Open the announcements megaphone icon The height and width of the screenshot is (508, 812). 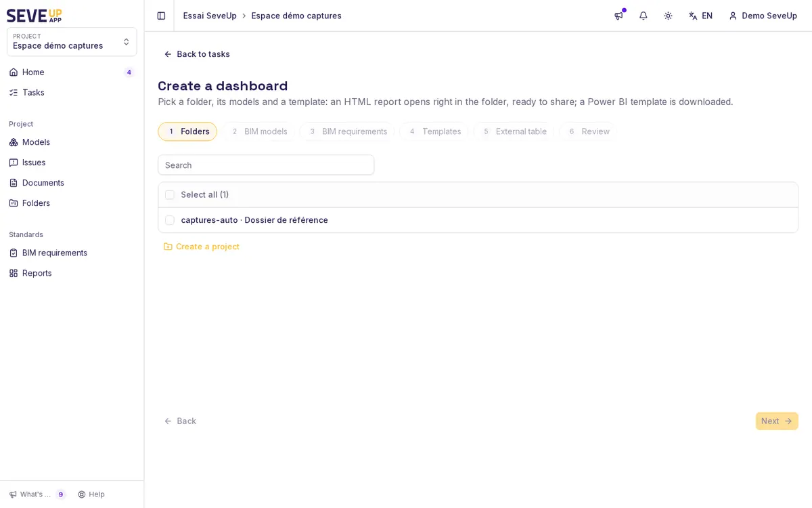[x=618, y=16]
